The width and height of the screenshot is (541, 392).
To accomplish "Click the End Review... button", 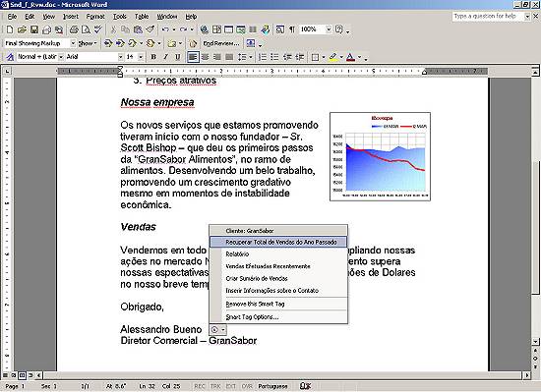I will 220,43.
